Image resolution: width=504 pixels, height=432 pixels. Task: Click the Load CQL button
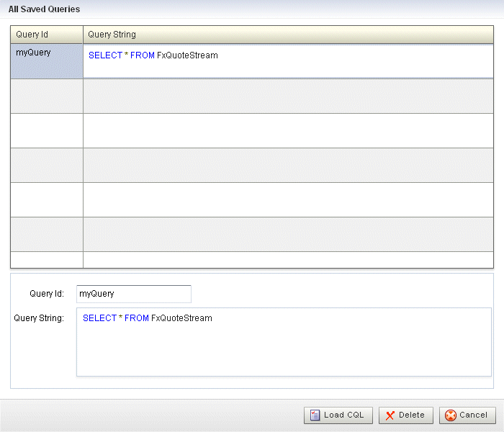338,415
